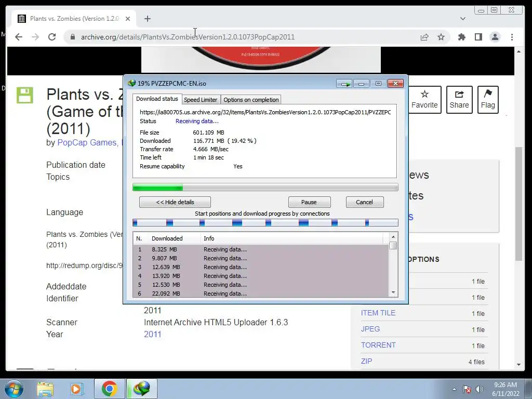The height and width of the screenshot is (399, 532).
Task: Open the site security lock icon
Action: click(73, 37)
